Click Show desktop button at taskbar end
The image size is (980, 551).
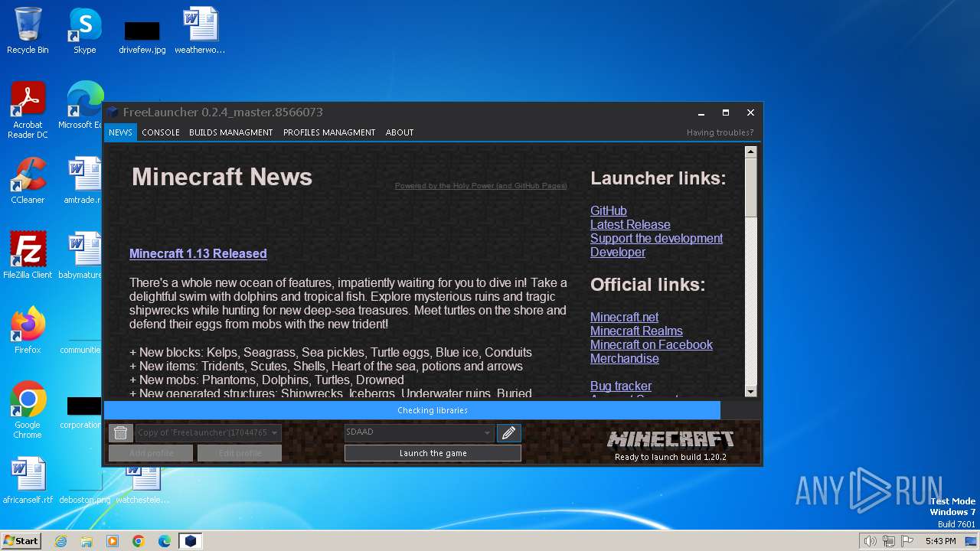(971, 541)
